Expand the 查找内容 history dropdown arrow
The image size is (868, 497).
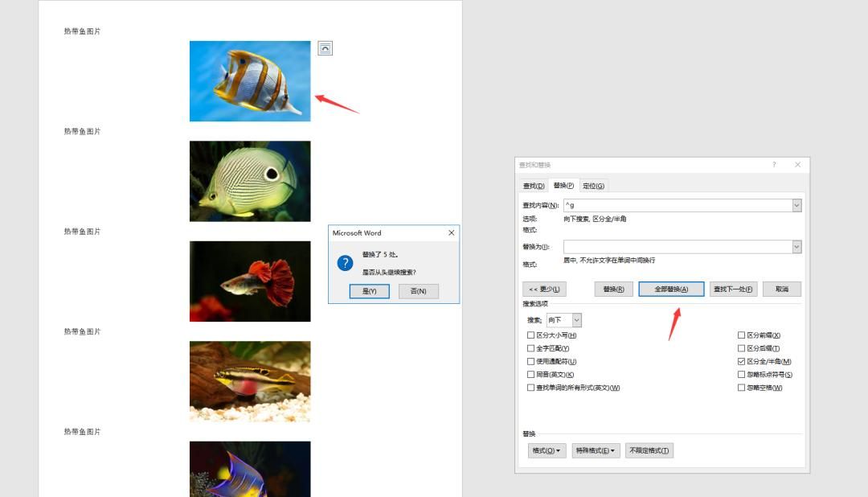(796, 205)
